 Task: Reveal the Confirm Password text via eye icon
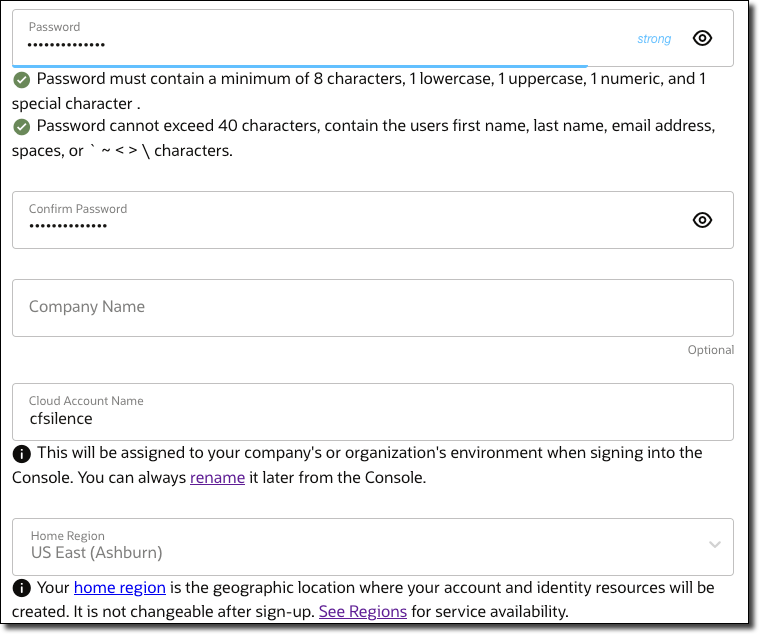(x=703, y=220)
